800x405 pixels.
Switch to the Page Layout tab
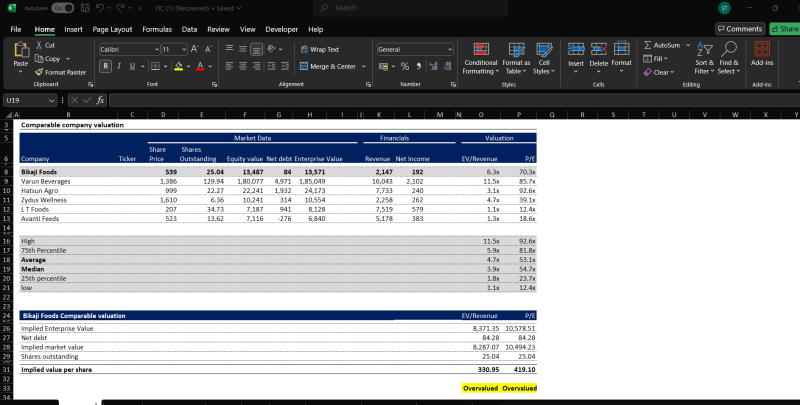pos(112,29)
